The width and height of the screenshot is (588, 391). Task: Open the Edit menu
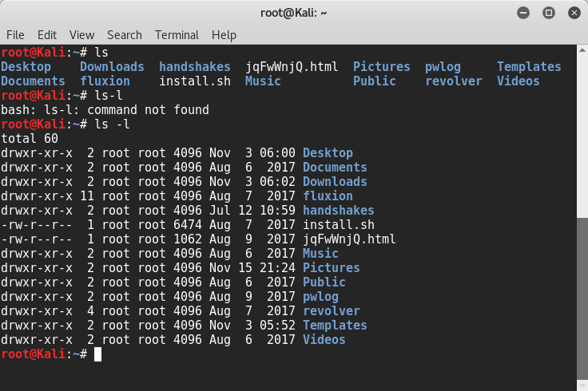click(47, 35)
